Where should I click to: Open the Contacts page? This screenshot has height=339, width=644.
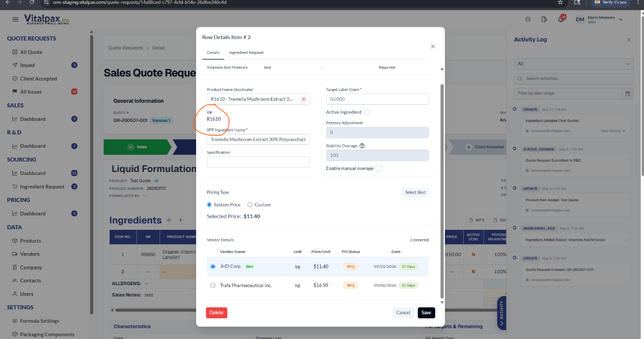[x=31, y=281]
